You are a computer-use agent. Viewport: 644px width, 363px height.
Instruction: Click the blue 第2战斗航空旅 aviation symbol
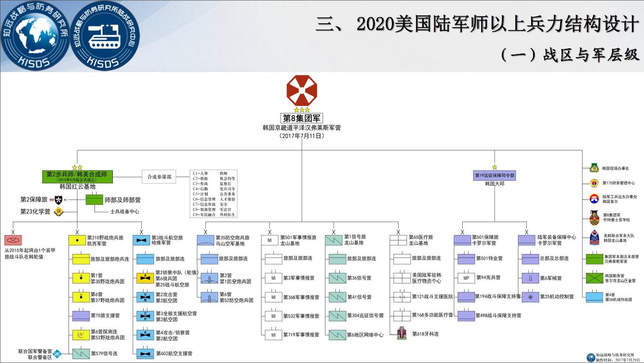pos(141,240)
